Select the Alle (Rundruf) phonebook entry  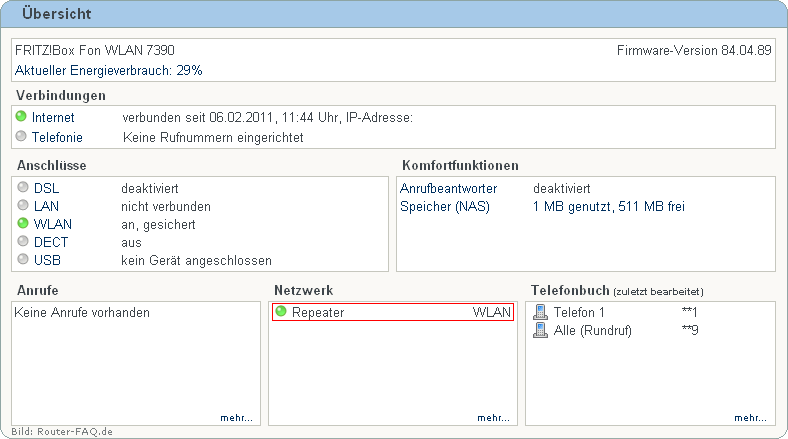(593, 331)
